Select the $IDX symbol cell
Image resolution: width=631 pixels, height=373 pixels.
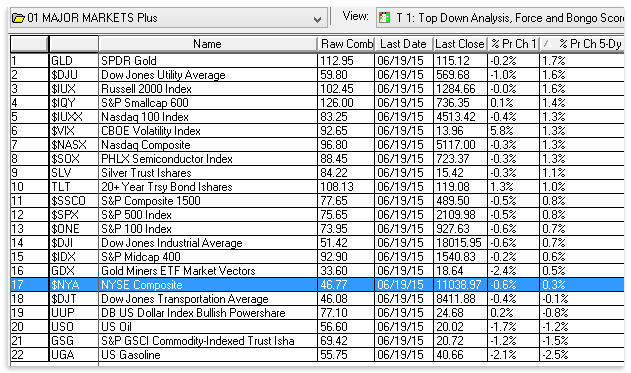pos(74,257)
